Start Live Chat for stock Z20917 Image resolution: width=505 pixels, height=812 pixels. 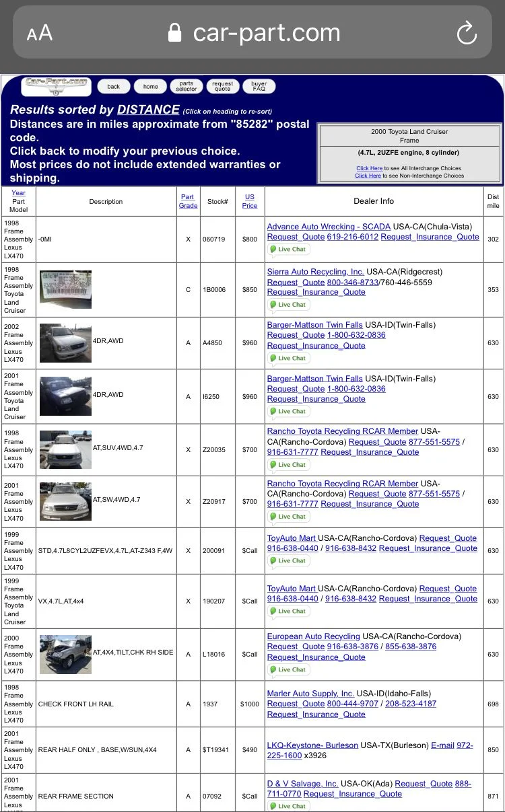tap(288, 516)
